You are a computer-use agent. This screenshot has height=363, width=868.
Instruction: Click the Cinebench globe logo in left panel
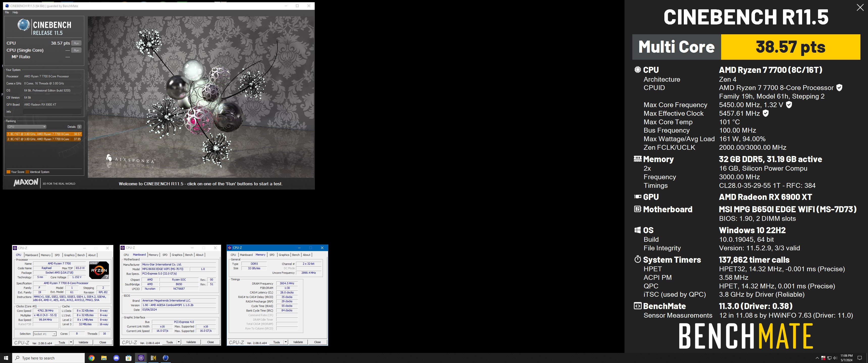point(23,25)
